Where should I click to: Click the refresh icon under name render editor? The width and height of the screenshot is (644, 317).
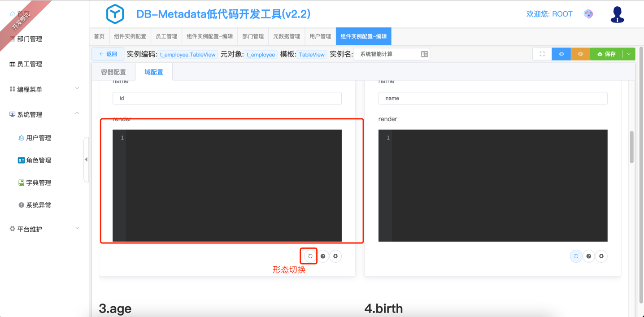576,256
